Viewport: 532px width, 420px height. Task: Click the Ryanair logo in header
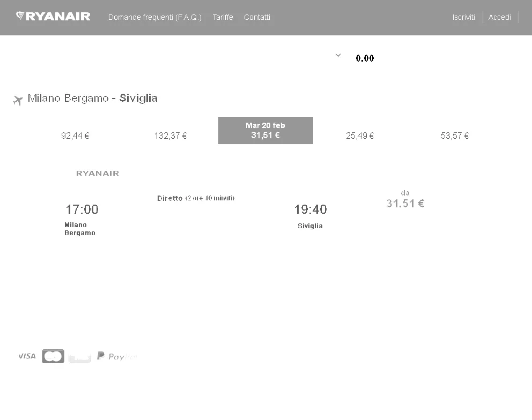point(53,16)
